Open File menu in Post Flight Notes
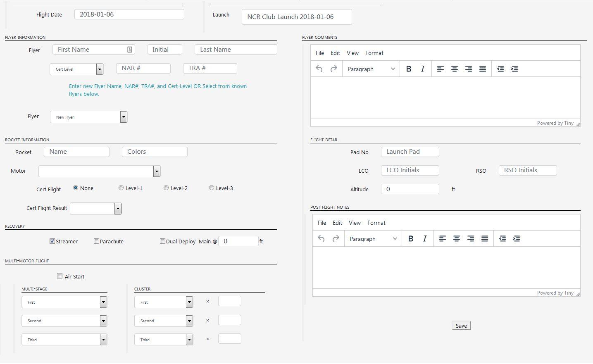This screenshot has height=364, width=593. point(322,223)
